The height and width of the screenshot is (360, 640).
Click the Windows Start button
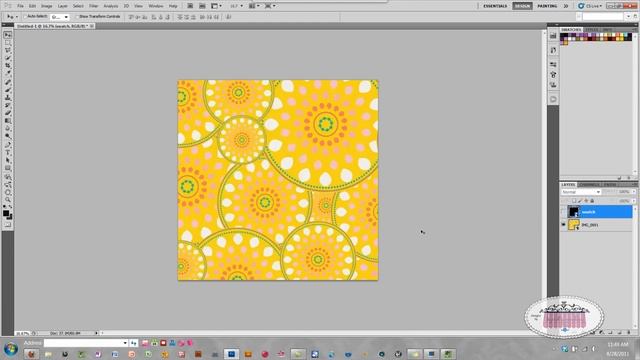(x=11, y=349)
